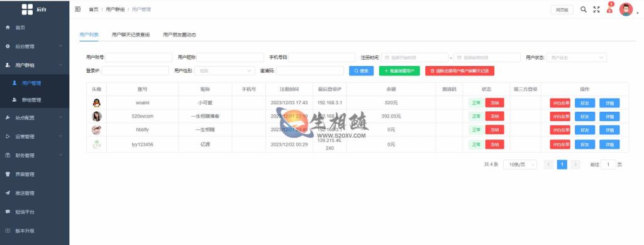Click avatar thumbnail of user hbbfly
This screenshot has height=245, width=644.
[96, 129]
